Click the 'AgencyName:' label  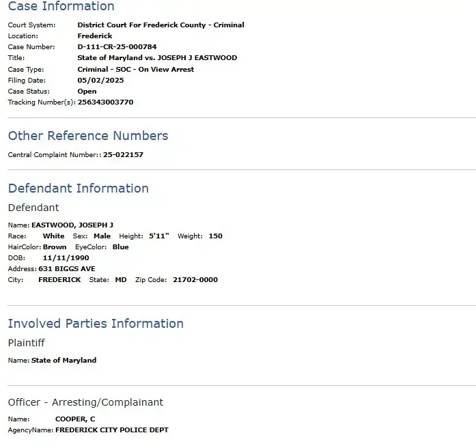(31, 430)
